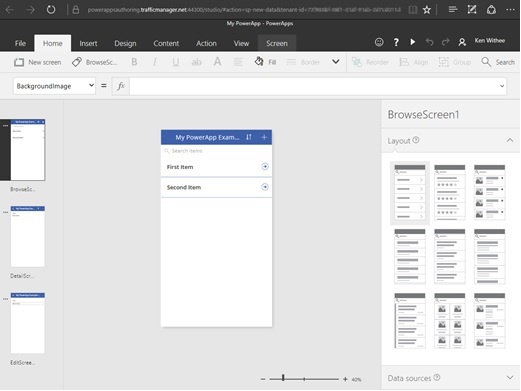This screenshot has height=391, width=521.
Task: Open the web note pen icon
Action: (472, 10)
